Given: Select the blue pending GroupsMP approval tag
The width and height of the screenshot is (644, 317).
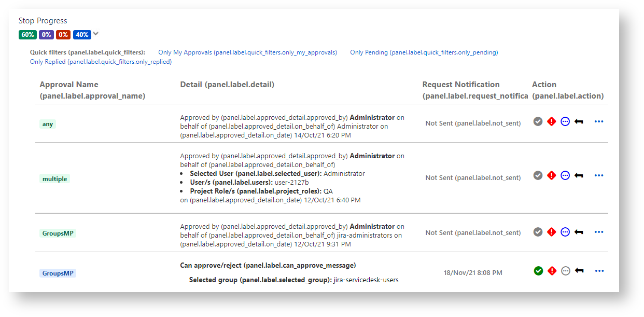Looking at the screenshot, I should click(x=58, y=273).
